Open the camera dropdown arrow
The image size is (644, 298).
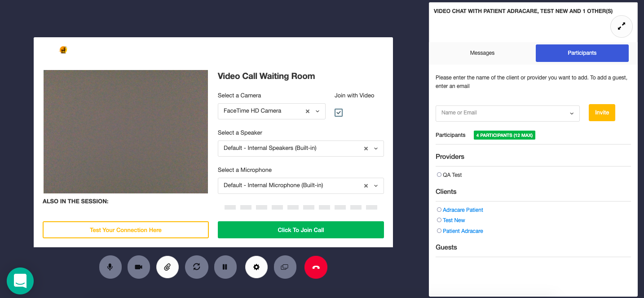click(x=318, y=111)
